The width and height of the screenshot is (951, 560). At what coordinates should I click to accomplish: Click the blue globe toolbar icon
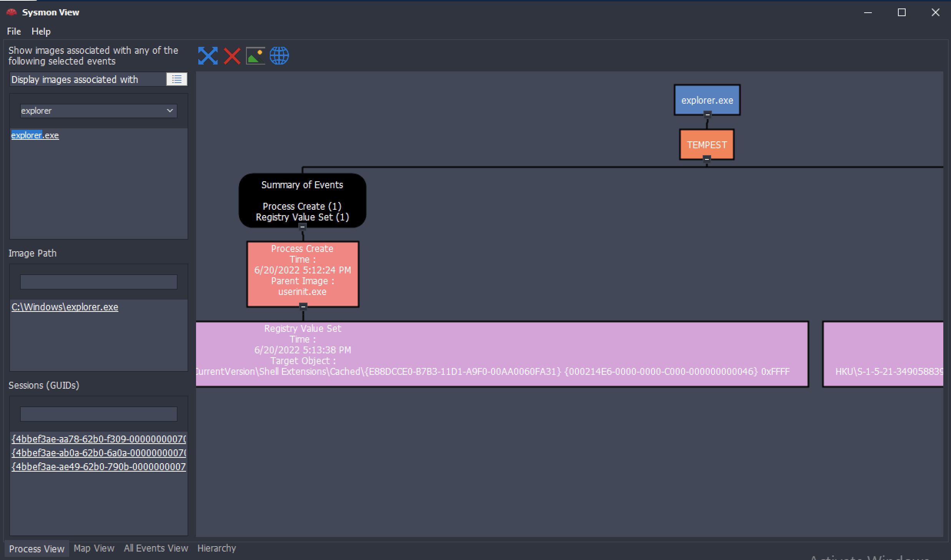point(279,56)
